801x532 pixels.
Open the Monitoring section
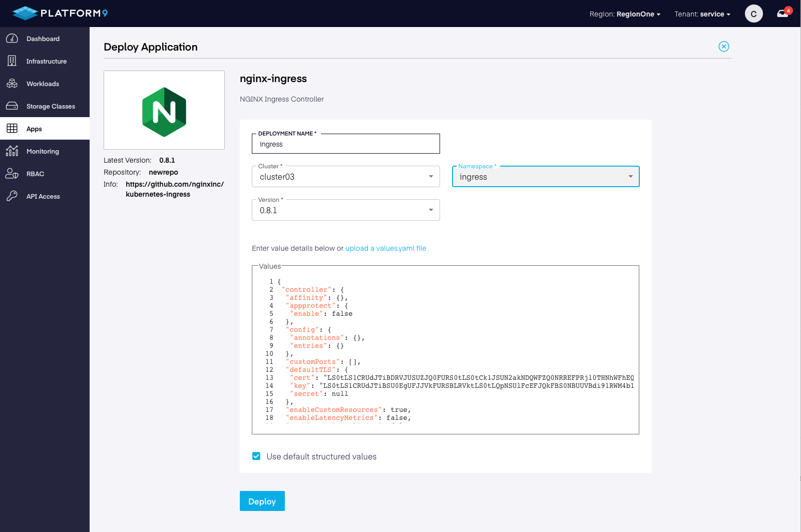(43, 151)
